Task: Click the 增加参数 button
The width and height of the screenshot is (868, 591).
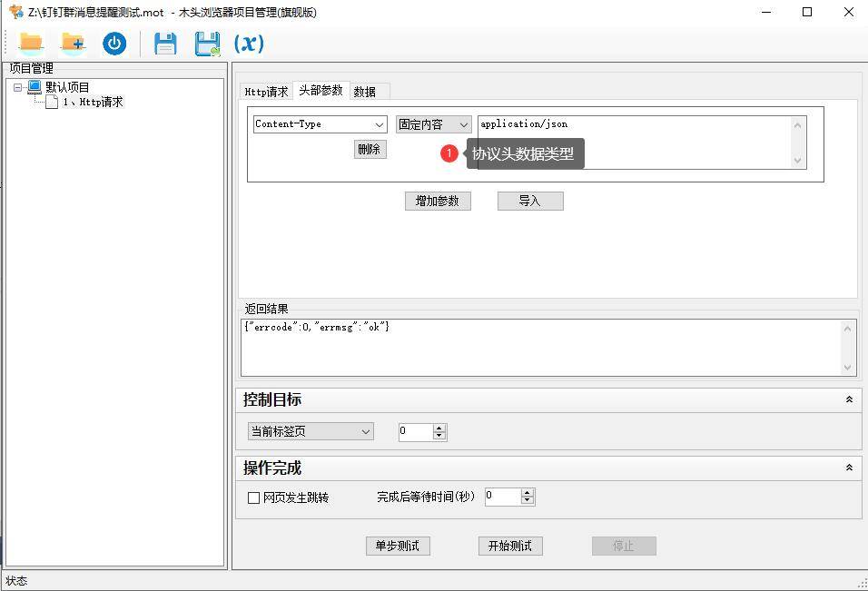Action: (438, 202)
